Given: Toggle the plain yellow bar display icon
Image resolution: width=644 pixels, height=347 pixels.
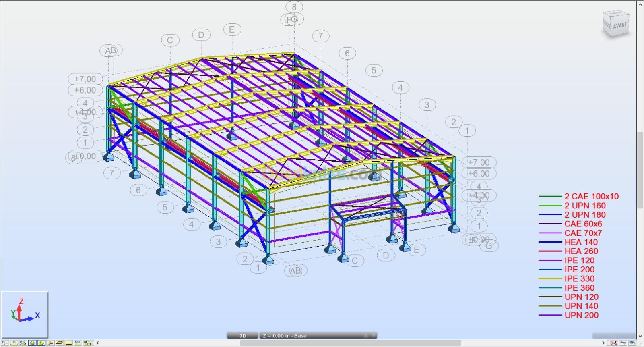Looking at the screenshot, I should [x=69, y=343].
